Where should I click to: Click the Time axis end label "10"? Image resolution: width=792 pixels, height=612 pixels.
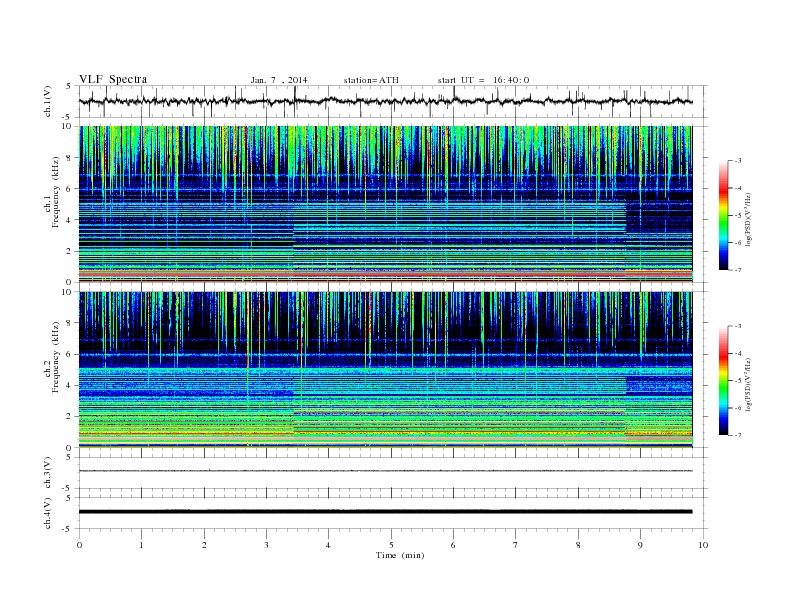703,545
